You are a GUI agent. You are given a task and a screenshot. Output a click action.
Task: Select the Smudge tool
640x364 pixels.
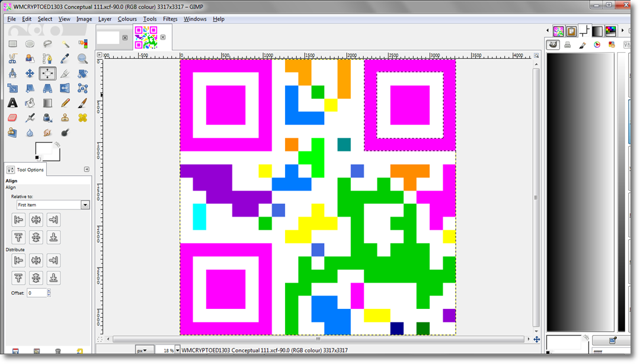tap(47, 133)
